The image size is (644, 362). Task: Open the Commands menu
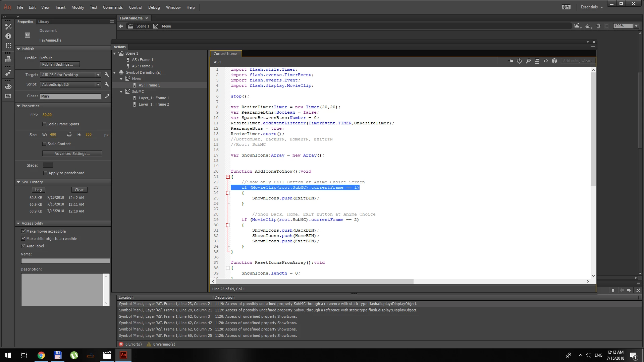click(113, 7)
